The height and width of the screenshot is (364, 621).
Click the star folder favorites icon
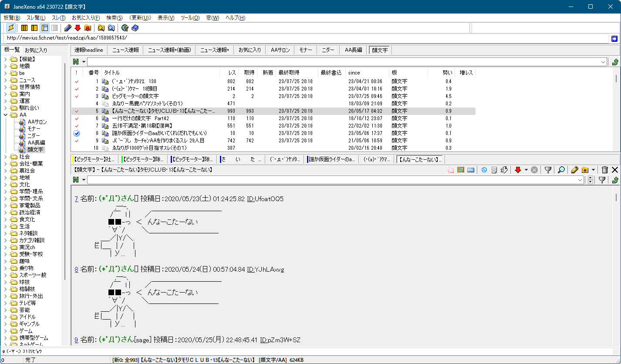point(585,170)
